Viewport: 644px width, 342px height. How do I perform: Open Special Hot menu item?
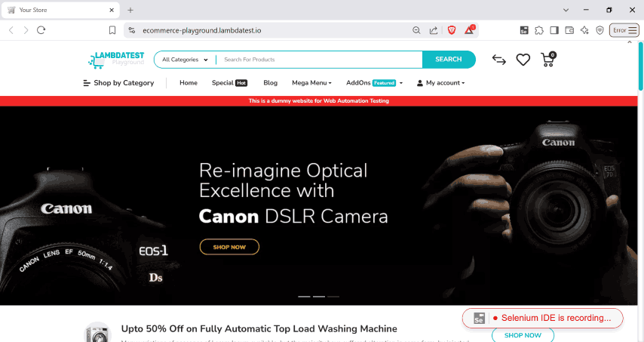point(229,82)
